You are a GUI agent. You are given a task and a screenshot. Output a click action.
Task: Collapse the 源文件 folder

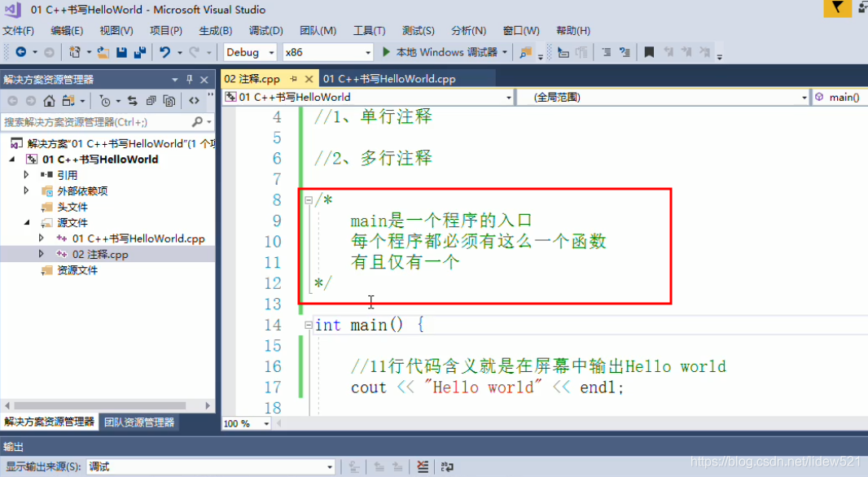pos(27,222)
